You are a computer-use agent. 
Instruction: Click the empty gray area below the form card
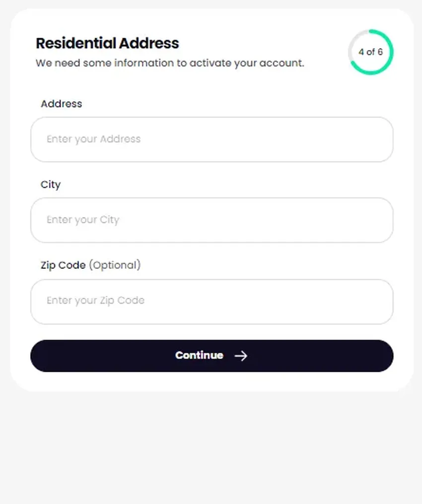(x=211, y=447)
